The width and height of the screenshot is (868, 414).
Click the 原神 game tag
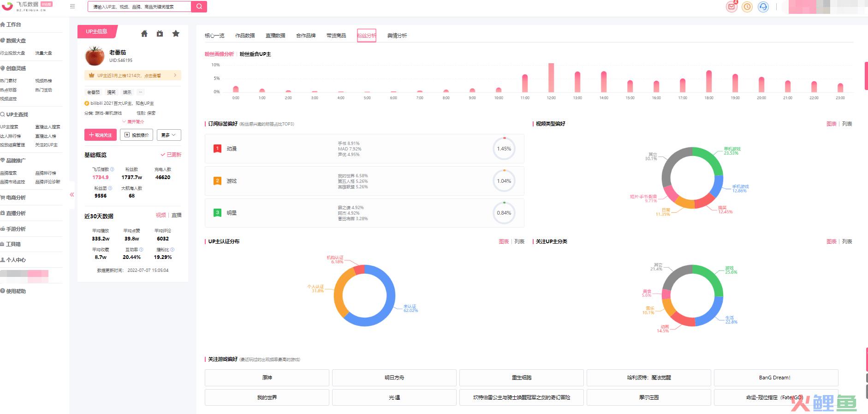pyautogui.click(x=267, y=378)
